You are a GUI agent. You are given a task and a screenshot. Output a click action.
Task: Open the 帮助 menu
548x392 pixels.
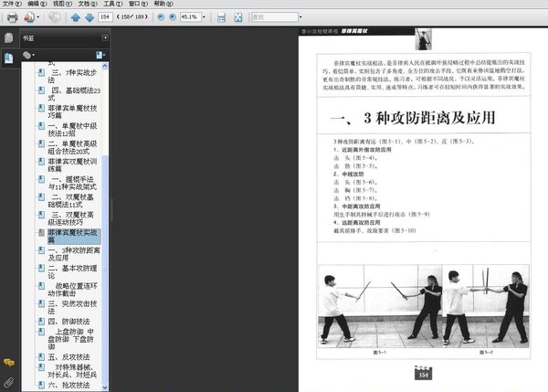(163, 4)
